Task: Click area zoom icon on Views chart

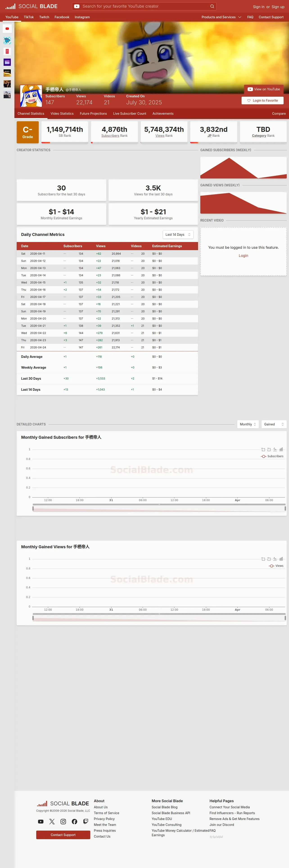Action: pos(263,559)
